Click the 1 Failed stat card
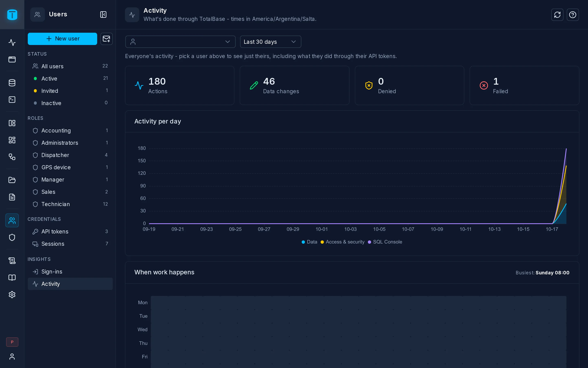 (x=524, y=85)
